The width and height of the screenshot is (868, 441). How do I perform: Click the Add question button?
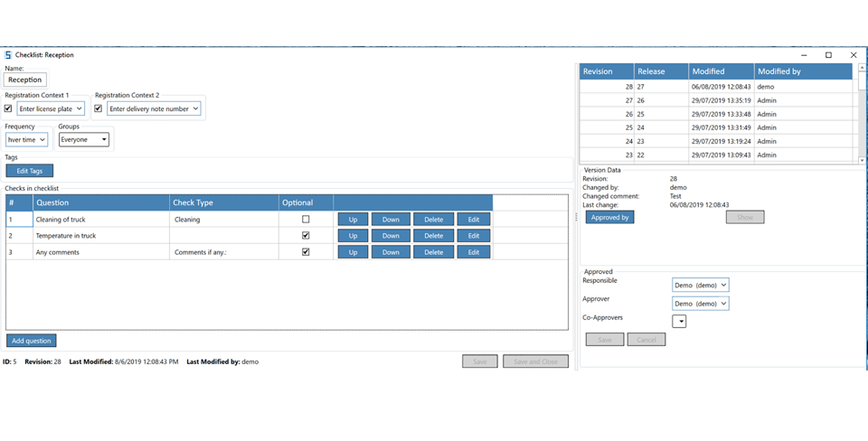click(32, 341)
